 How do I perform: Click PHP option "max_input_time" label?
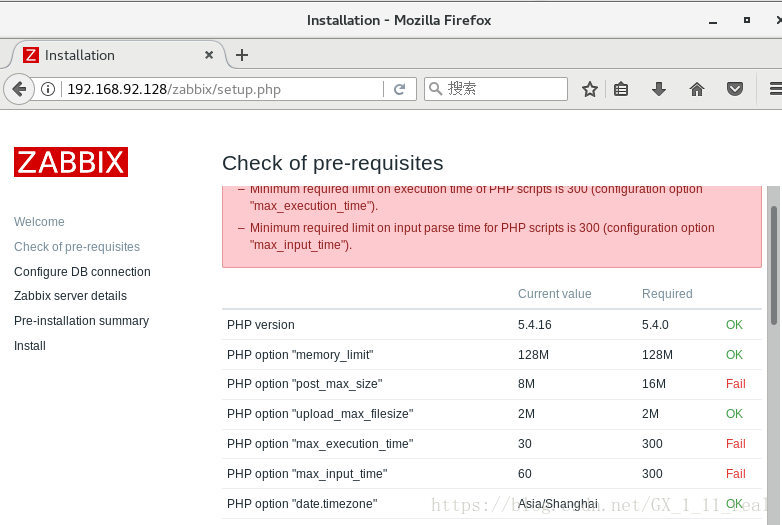click(307, 474)
